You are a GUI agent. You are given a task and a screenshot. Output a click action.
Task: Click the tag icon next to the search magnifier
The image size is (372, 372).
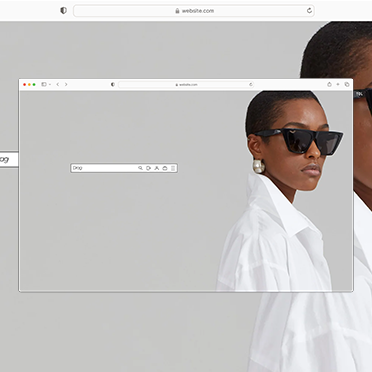(148, 168)
